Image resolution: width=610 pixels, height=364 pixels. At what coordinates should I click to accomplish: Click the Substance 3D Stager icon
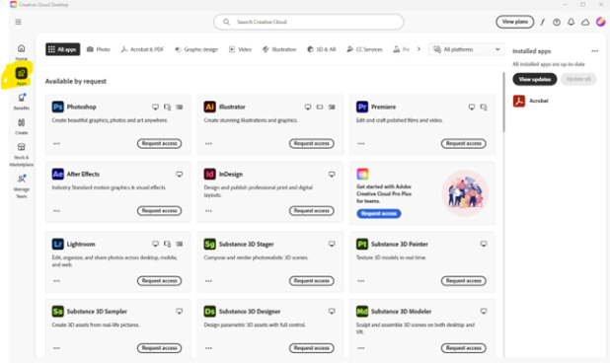[209, 244]
